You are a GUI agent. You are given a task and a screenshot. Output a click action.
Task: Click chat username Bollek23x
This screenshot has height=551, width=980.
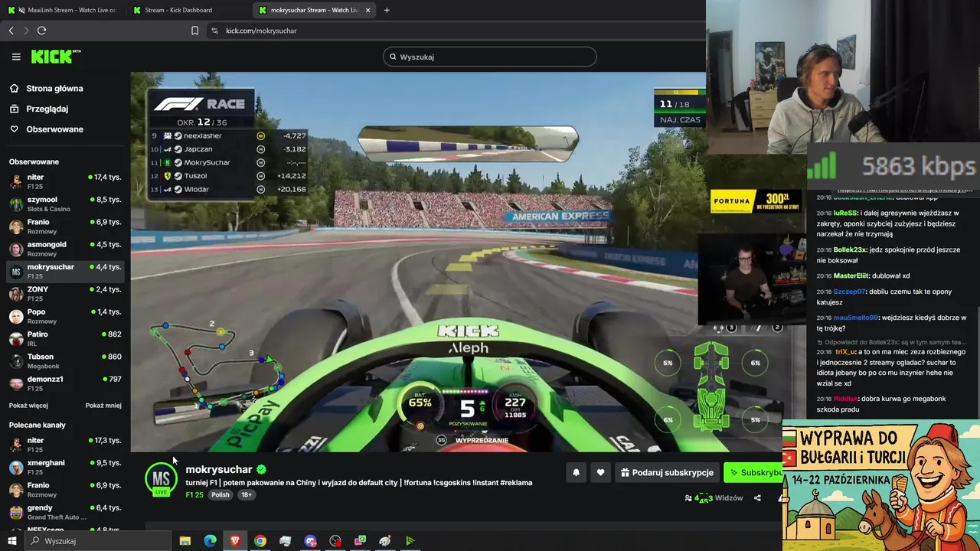(x=851, y=249)
